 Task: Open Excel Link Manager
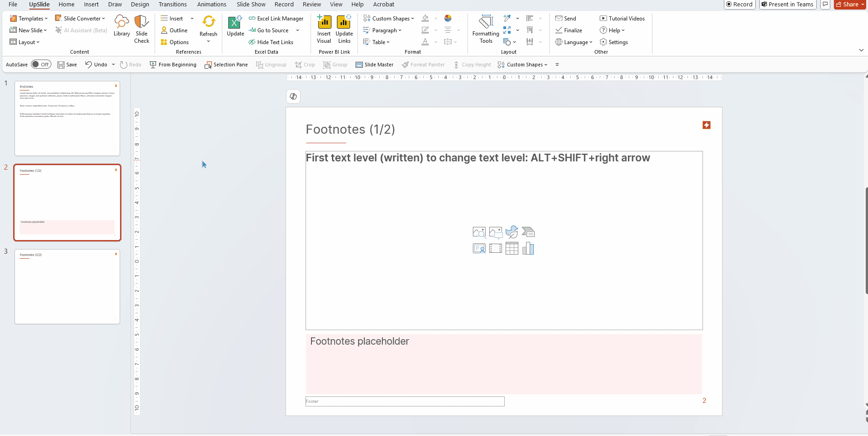pyautogui.click(x=276, y=19)
